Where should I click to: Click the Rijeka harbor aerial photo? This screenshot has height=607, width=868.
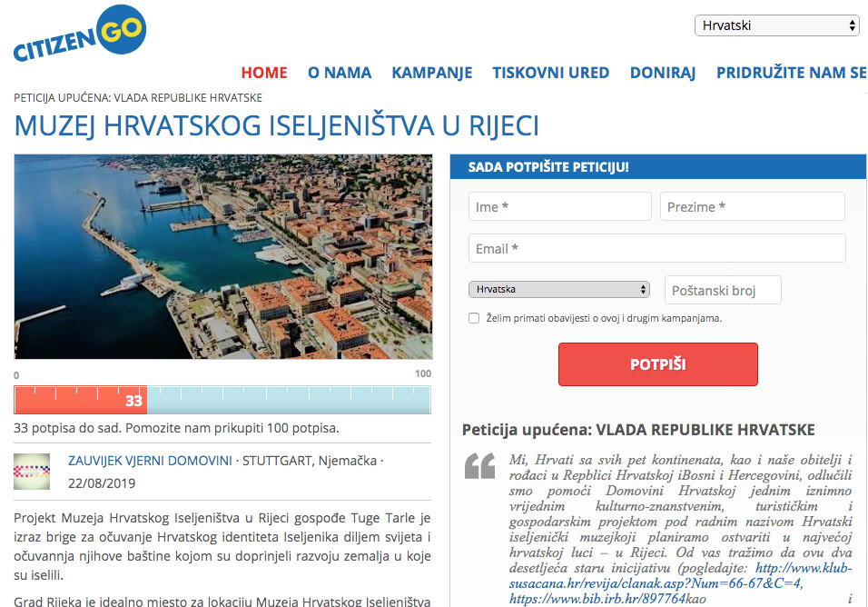222,256
